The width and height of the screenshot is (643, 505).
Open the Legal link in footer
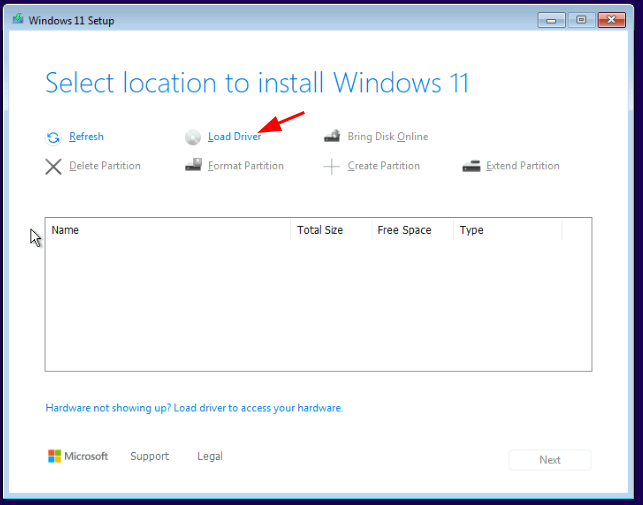210,456
